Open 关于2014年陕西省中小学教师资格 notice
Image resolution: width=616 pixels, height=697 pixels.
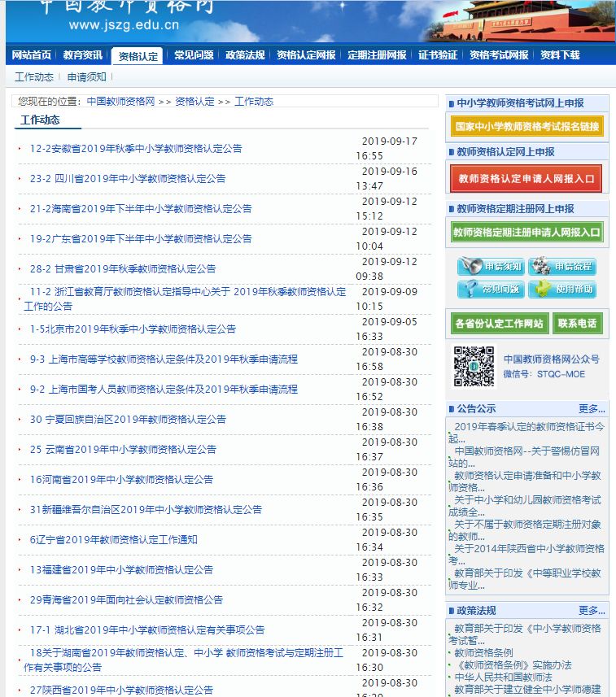pos(526,555)
